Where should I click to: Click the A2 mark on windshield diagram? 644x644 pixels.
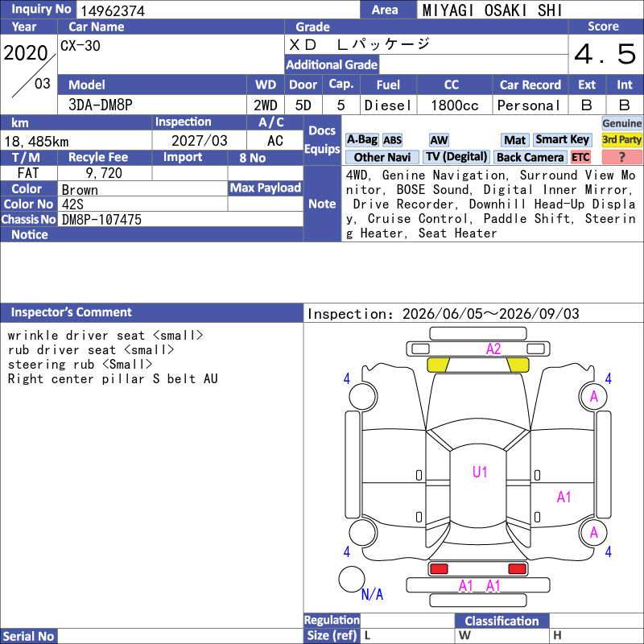click(x=493, y=349)
